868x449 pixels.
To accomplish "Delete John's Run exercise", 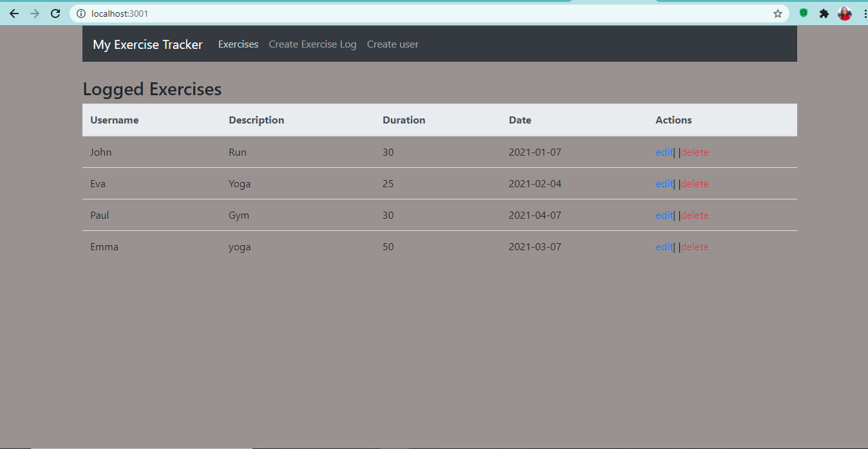I will tap(695, 152).
